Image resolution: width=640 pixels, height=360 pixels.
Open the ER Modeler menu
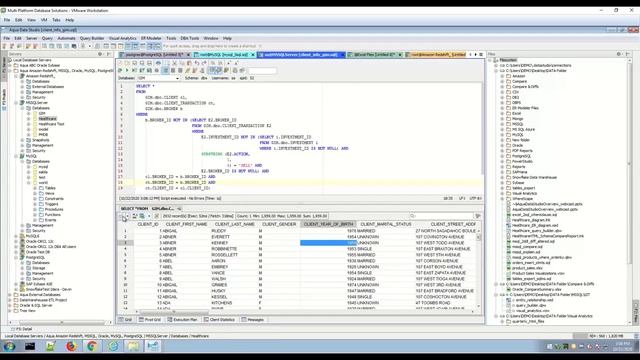pos(151,38)
